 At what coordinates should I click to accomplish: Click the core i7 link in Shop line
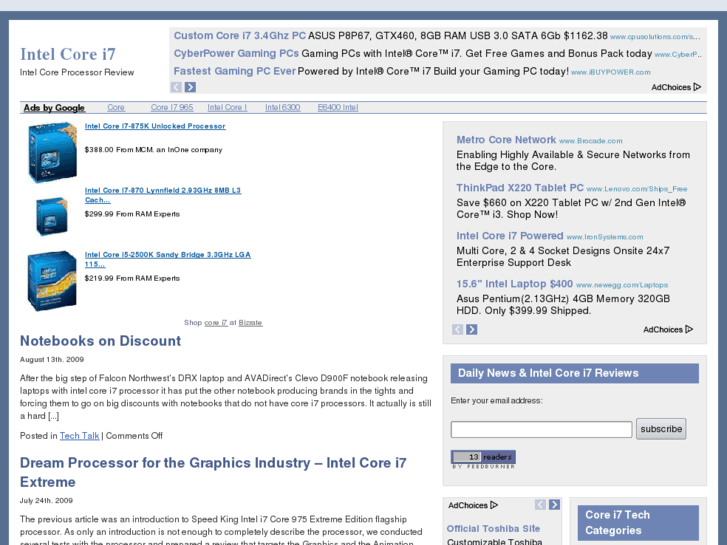216,322
